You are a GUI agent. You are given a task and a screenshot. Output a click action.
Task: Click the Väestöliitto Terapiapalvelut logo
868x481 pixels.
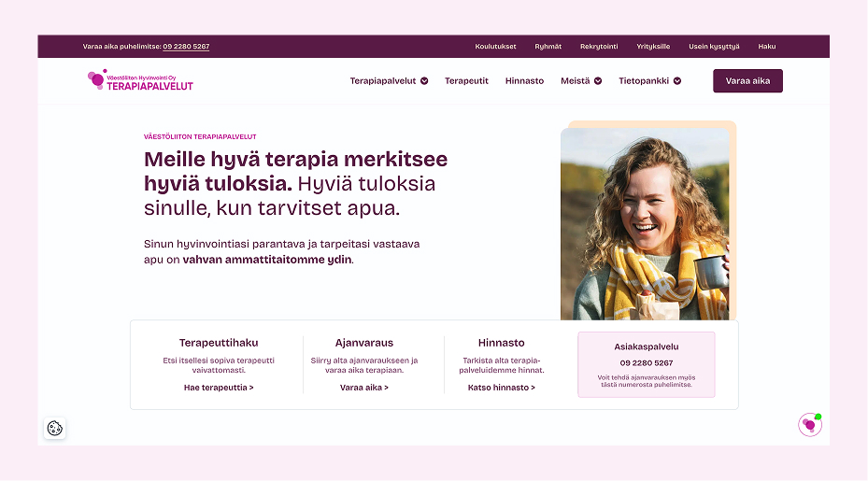(x=140, y=80)
